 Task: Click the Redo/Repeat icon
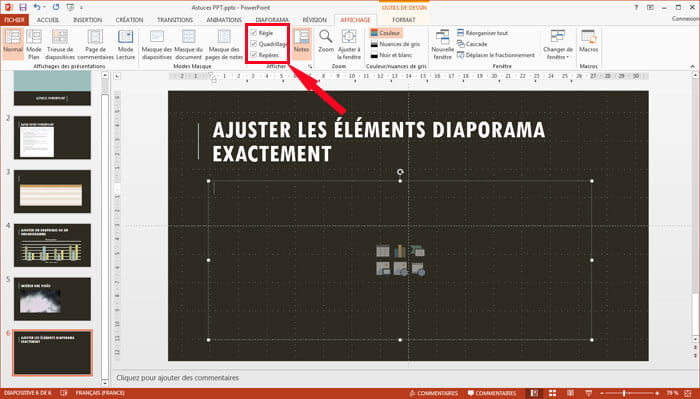56,7
